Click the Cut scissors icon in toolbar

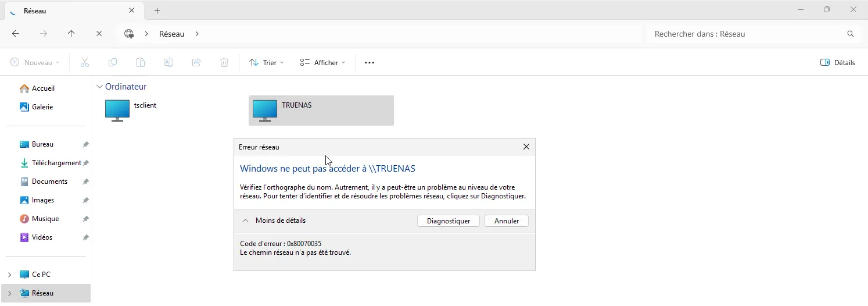(85, 63)
